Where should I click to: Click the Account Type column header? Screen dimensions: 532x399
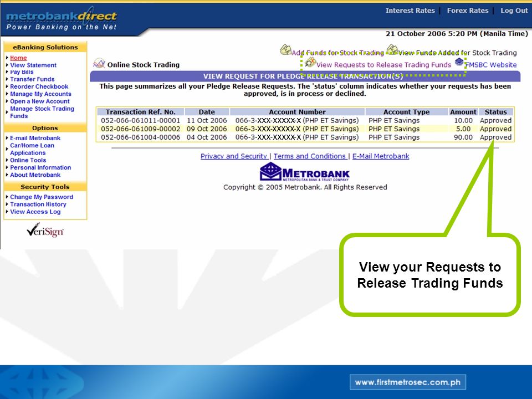pyautogui.click(x=406, y=112)
